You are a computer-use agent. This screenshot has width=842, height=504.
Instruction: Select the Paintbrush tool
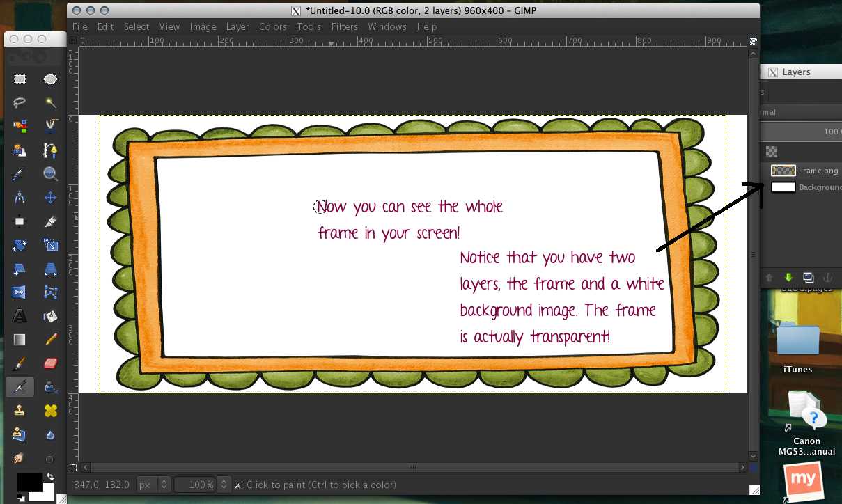point(20,363)
